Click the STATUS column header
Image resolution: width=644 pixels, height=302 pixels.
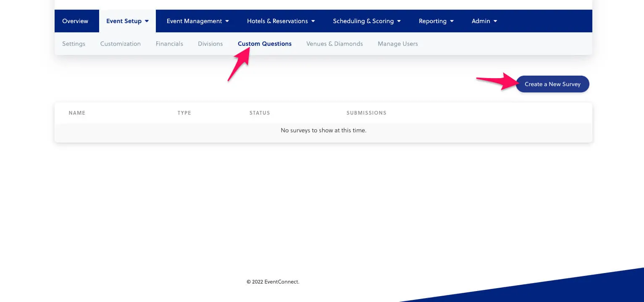click(x=260, y=113)
